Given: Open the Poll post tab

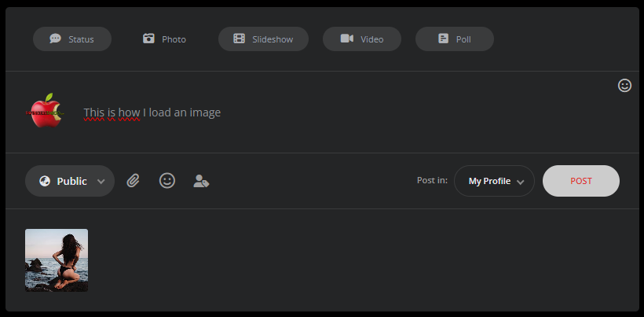Looking at the screenshot, I should coord(455,39).
